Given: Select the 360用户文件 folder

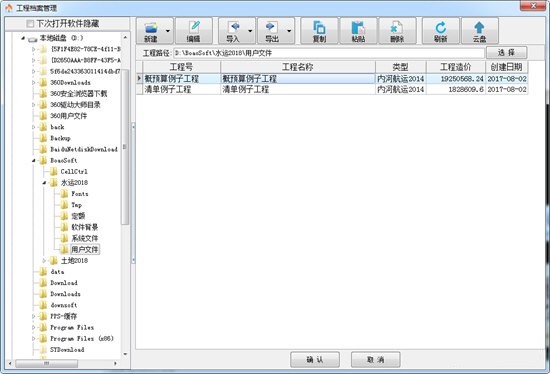Looking at the screenshot, I should pyautogui.click(x=68, y=116).
